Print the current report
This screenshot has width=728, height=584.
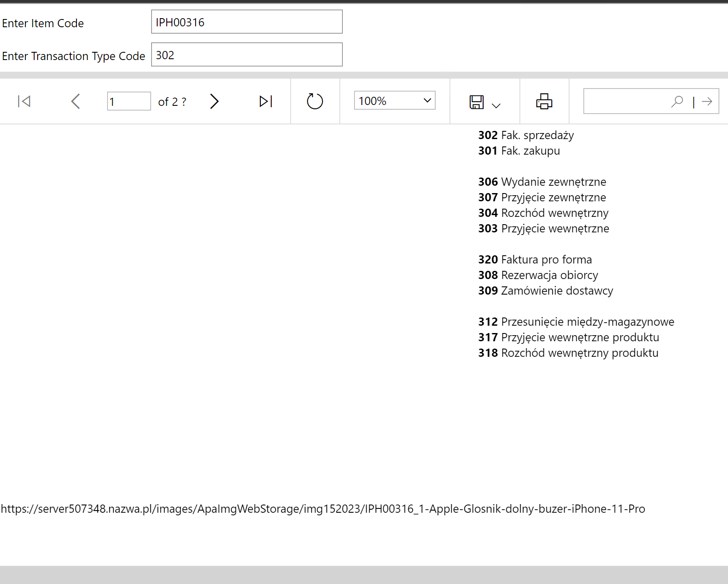(544, 101)
